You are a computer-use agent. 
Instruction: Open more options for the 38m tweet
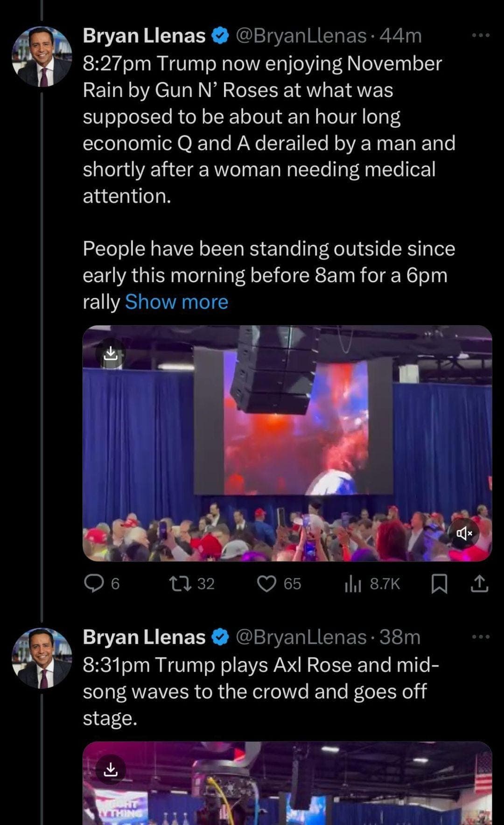pos(481,637)
